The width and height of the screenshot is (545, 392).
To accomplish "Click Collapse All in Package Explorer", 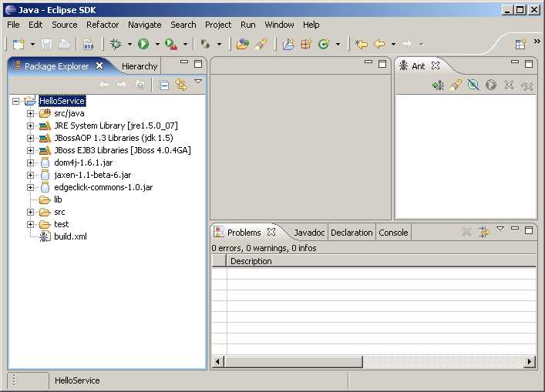I will [164, 85].
